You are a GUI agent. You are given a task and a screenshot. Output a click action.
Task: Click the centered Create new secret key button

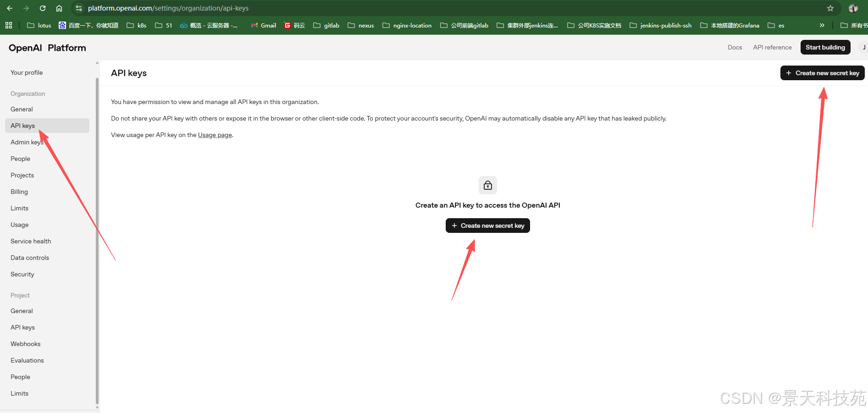488,226
